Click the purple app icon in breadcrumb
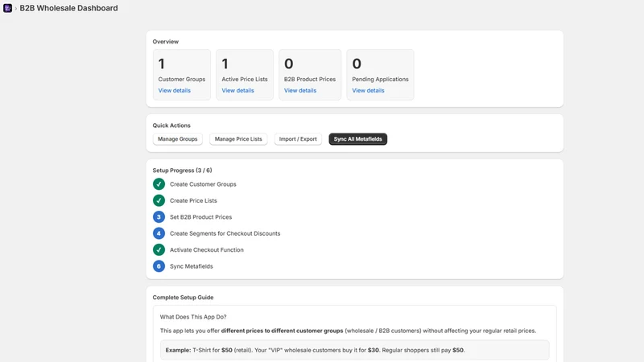This screenshot has height=362, width=644. tap(7, 8)
